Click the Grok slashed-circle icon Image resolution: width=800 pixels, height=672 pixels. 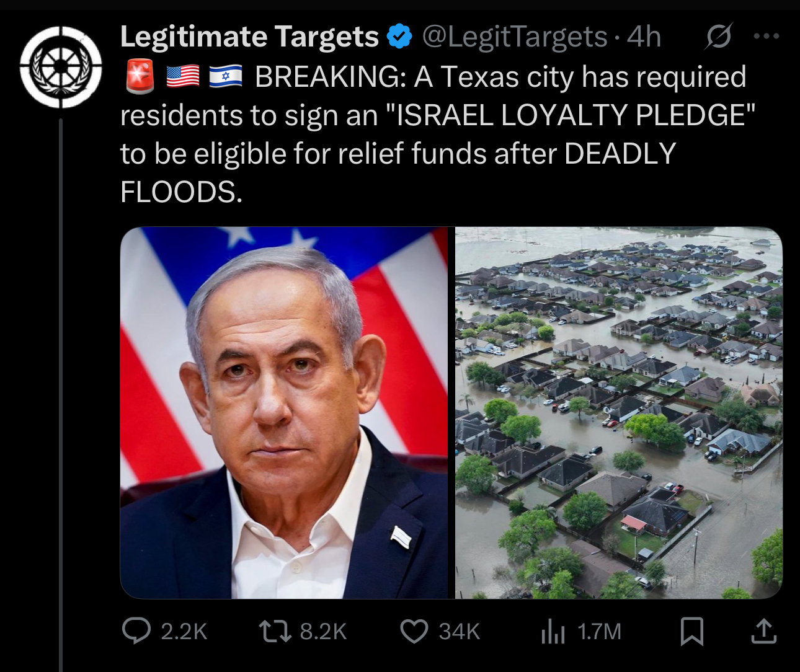(718, 37)
